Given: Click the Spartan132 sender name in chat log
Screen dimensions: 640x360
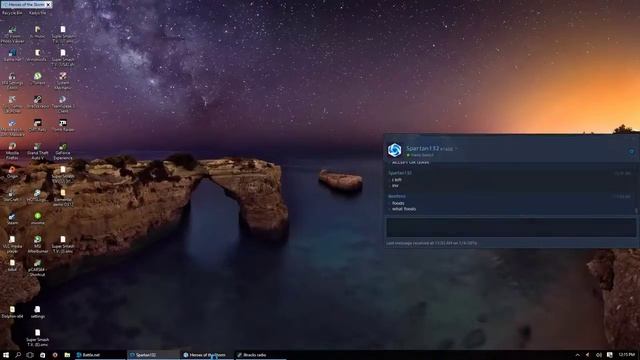Looking at the screenshot, I should pyautogui.click(x=400, y=173).
